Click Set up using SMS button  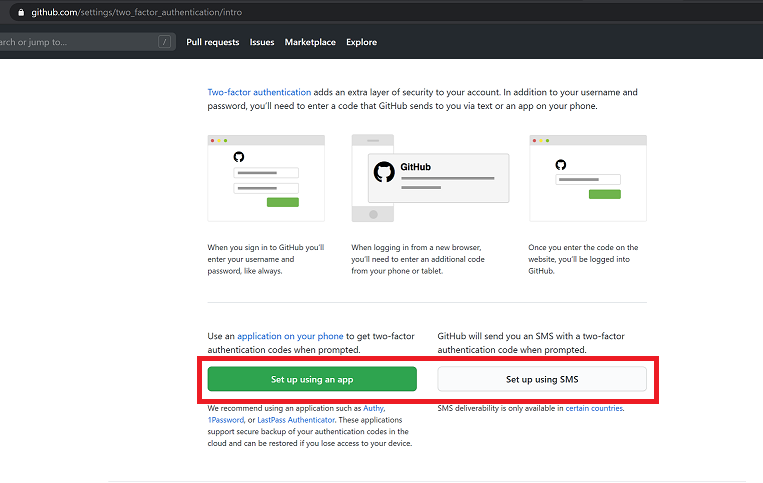542,379
